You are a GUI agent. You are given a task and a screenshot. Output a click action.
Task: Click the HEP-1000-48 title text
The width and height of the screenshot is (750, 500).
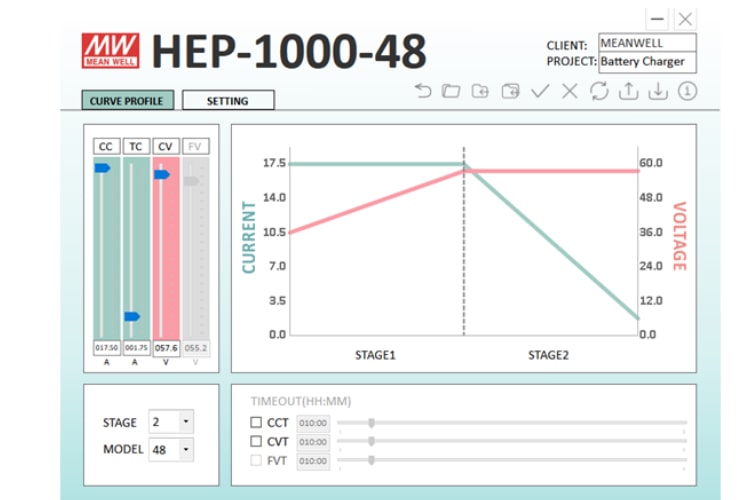tap(289, 51)
